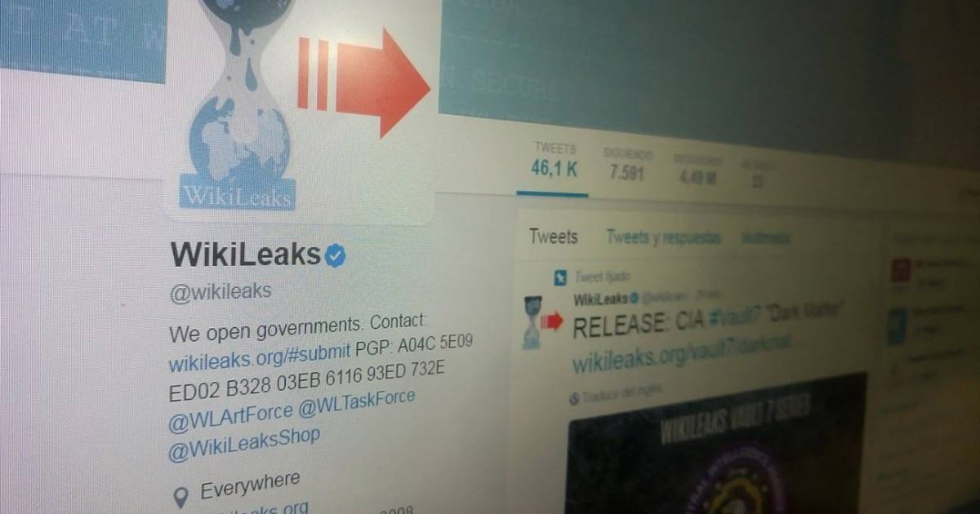Viewport: 980px width, 514px height.
Task: Switch to the Multimedia tab
Action: [x=764, y=238]
